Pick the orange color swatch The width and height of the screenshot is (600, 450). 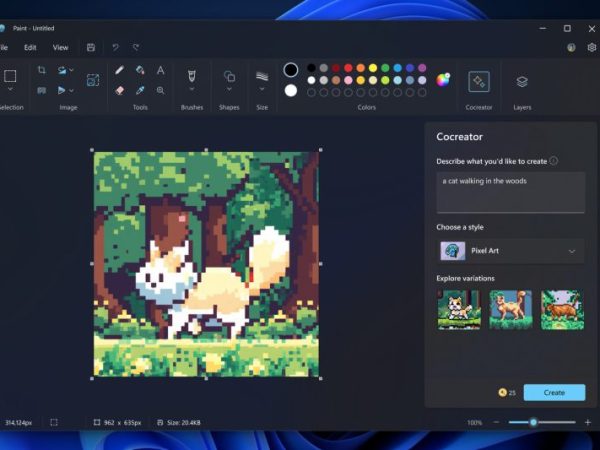(x=360, y=68)
